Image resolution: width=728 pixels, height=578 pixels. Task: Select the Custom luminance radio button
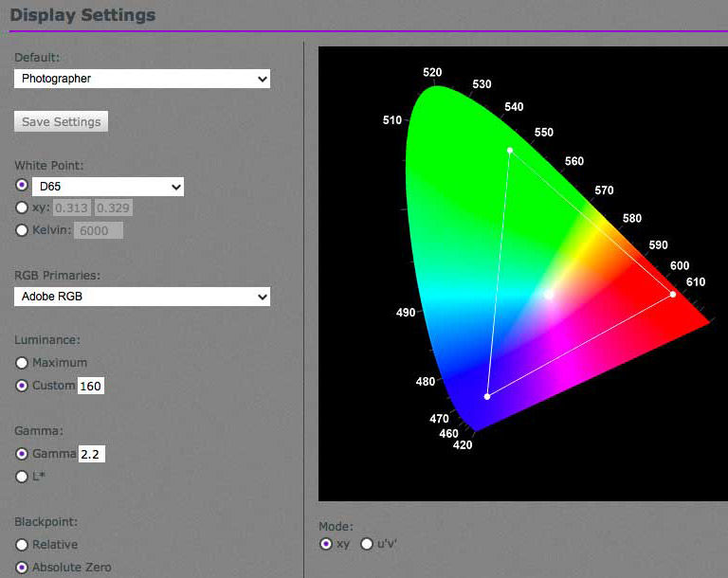click(x=22, y=386)
